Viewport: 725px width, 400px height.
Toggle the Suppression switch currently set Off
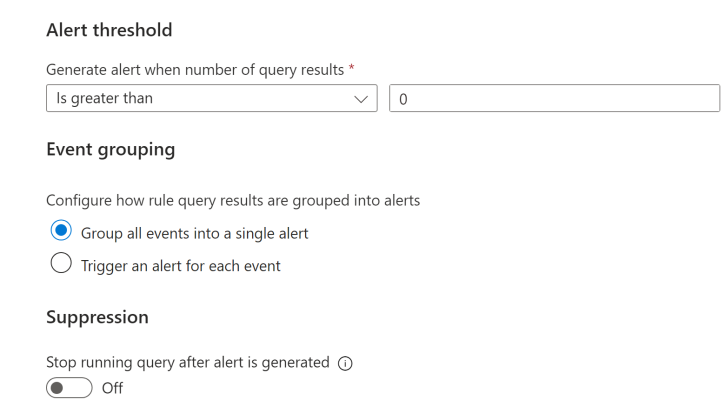(x=69, y=387)
